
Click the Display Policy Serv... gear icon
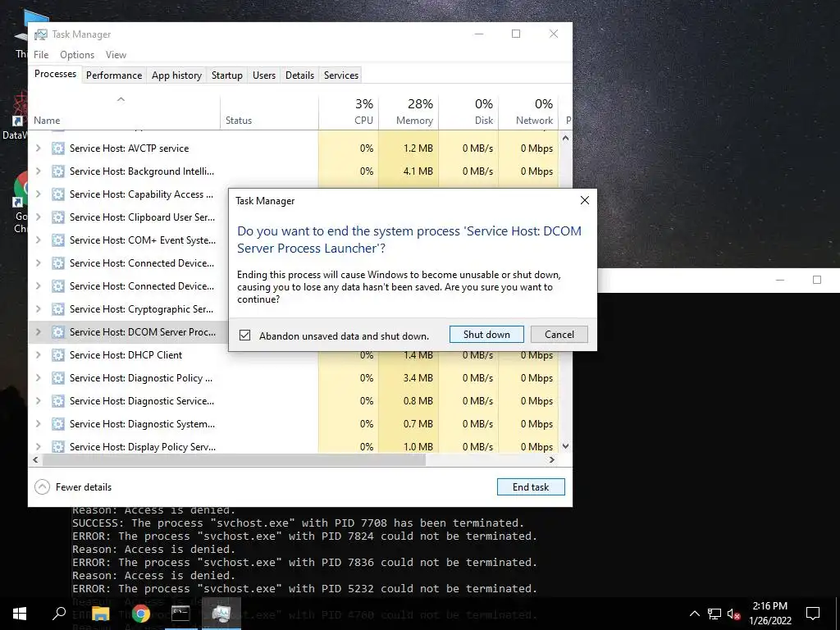(58, 447)
